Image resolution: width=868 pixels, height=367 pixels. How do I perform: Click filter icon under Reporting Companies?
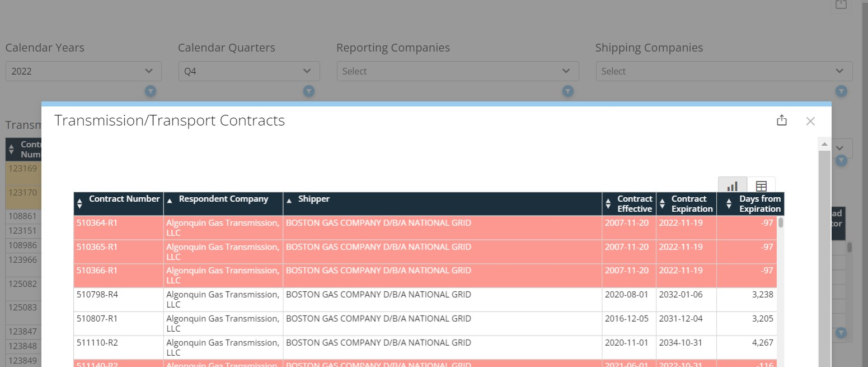[x=568, y=91]
